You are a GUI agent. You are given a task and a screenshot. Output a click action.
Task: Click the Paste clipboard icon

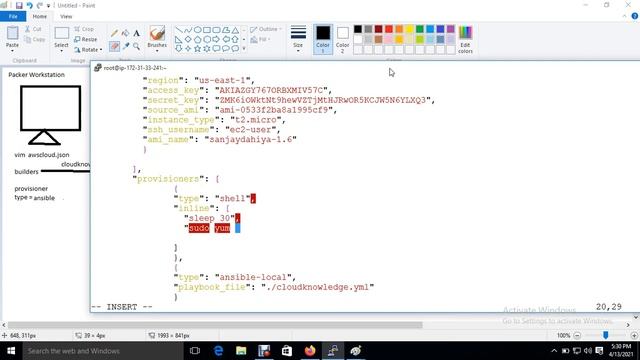coord(12,33)
